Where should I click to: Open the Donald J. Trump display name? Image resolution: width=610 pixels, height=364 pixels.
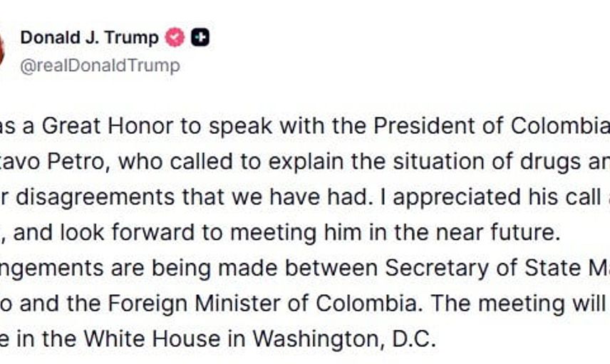coord(89,38)
